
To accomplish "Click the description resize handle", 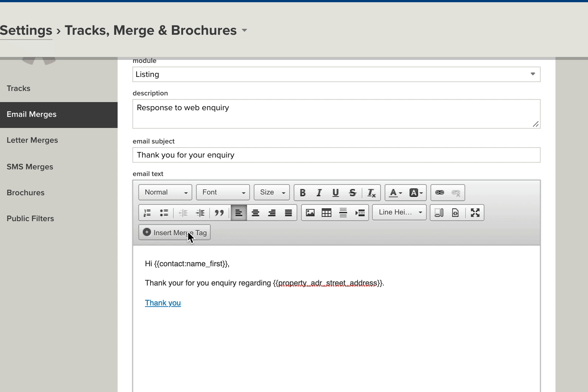I will pos(535,124).
